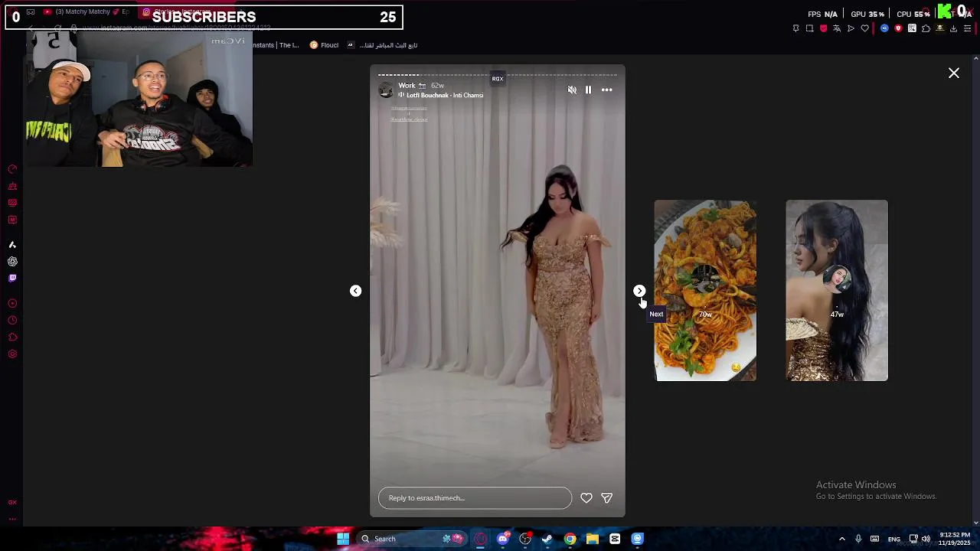The image size is (980, 551).
Task: Expand the system tray hidden icons chevron
Action: pos(842,539)
